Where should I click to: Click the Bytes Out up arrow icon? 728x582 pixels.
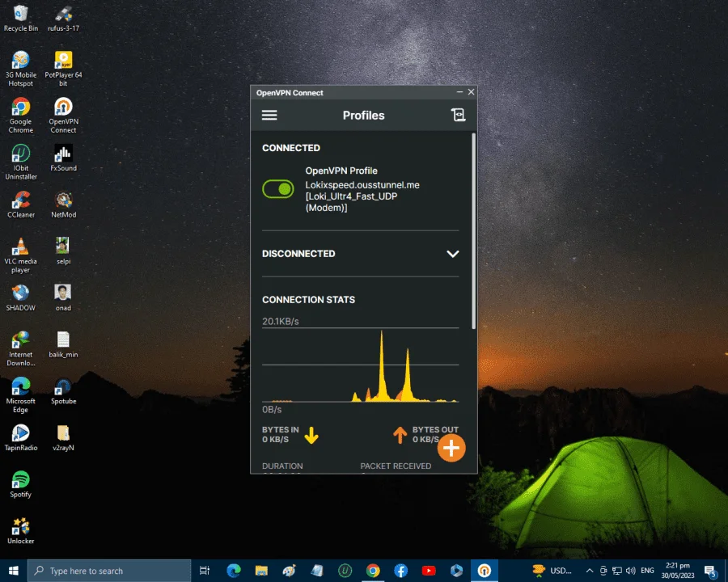pyautogui.click(x=400, y=435)
